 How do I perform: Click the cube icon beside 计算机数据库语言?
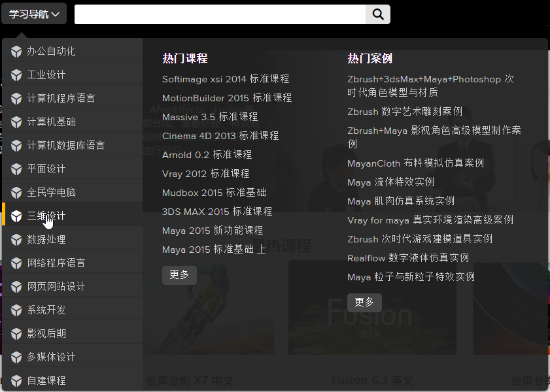pos(16,146)
